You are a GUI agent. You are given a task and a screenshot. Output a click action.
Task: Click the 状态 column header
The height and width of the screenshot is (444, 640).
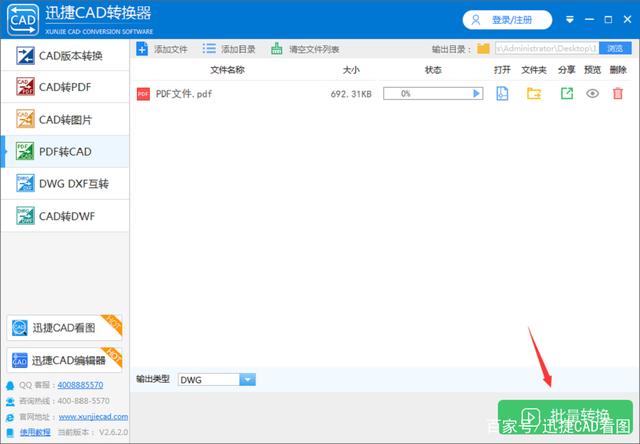click(433, 70)
